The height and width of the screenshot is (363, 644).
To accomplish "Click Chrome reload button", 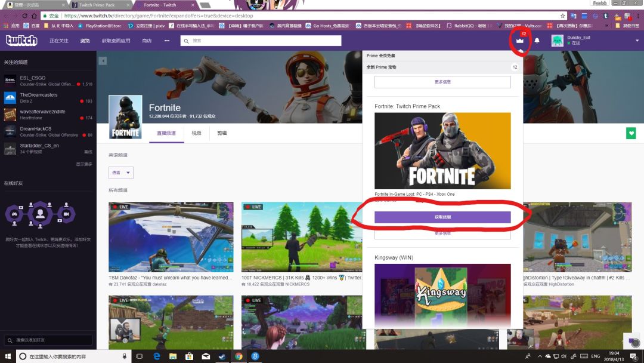I will tap(24, 16).
